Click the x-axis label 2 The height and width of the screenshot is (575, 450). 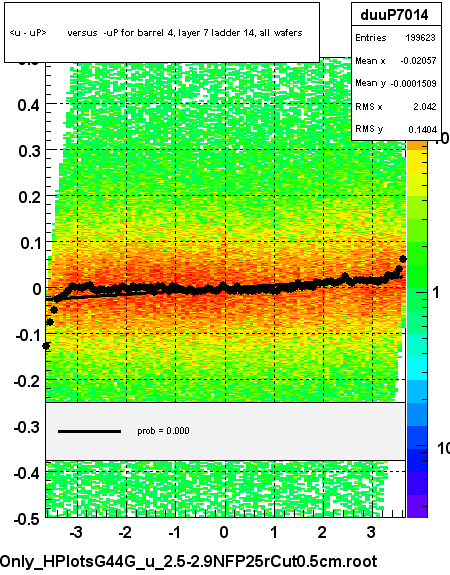pos(322,532)
